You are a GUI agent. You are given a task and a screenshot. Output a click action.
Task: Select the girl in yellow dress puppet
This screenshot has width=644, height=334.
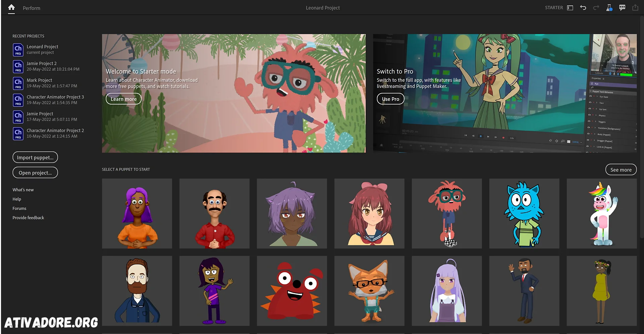[602, 291]
